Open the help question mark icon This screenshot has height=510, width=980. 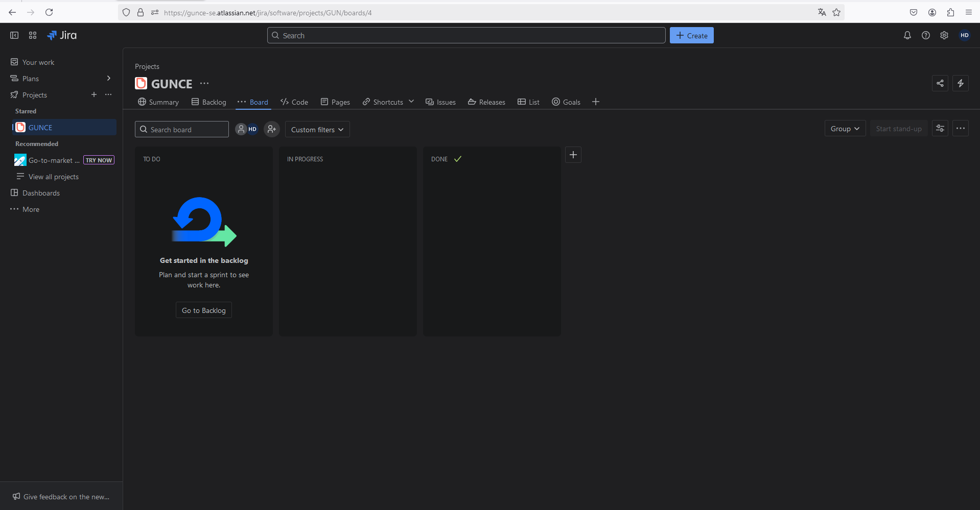926,35
